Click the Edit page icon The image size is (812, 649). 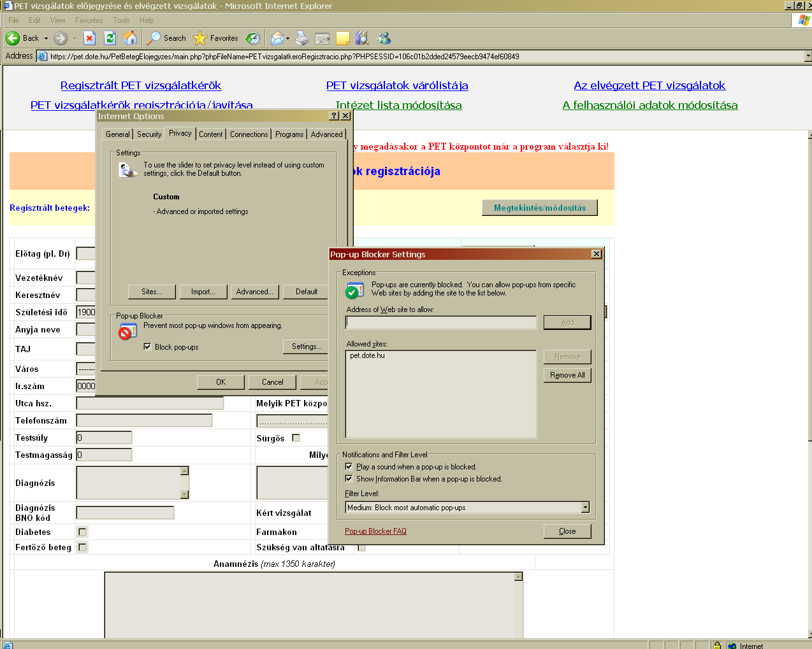click(323, 38)
